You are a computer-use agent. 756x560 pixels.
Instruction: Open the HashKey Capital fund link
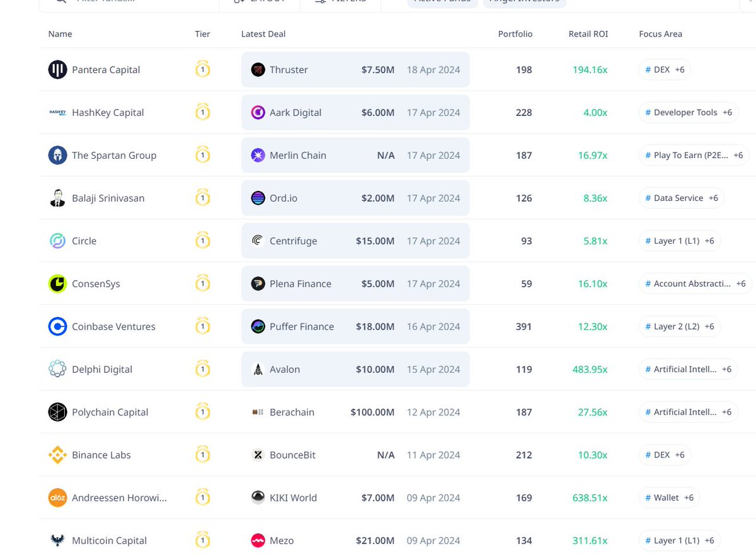pos(108,113)
